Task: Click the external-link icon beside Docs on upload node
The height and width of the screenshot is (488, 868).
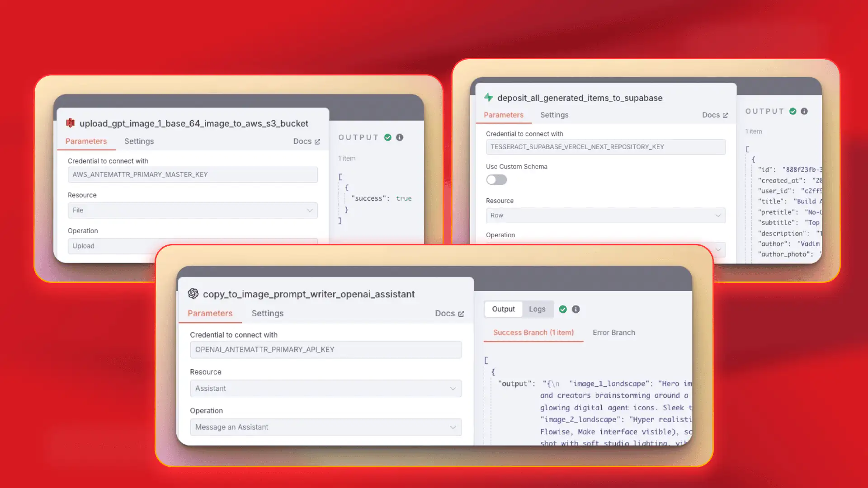Action: 317,141
